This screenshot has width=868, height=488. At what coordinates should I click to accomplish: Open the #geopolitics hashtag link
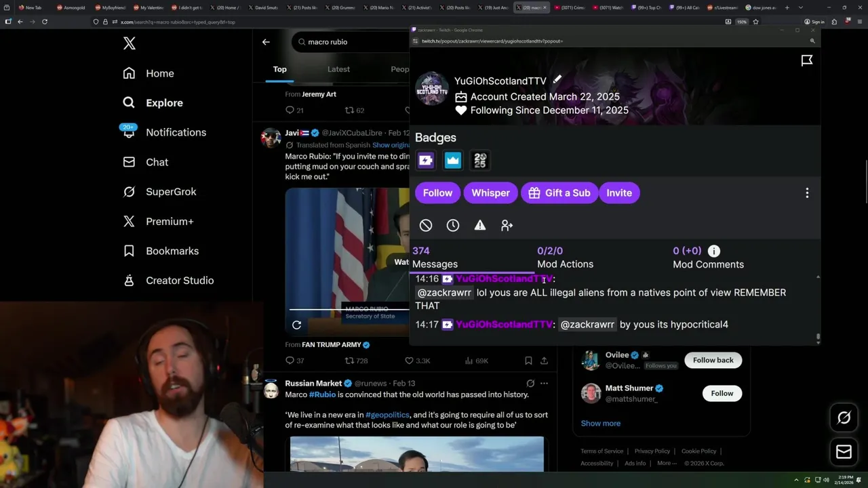387,415
